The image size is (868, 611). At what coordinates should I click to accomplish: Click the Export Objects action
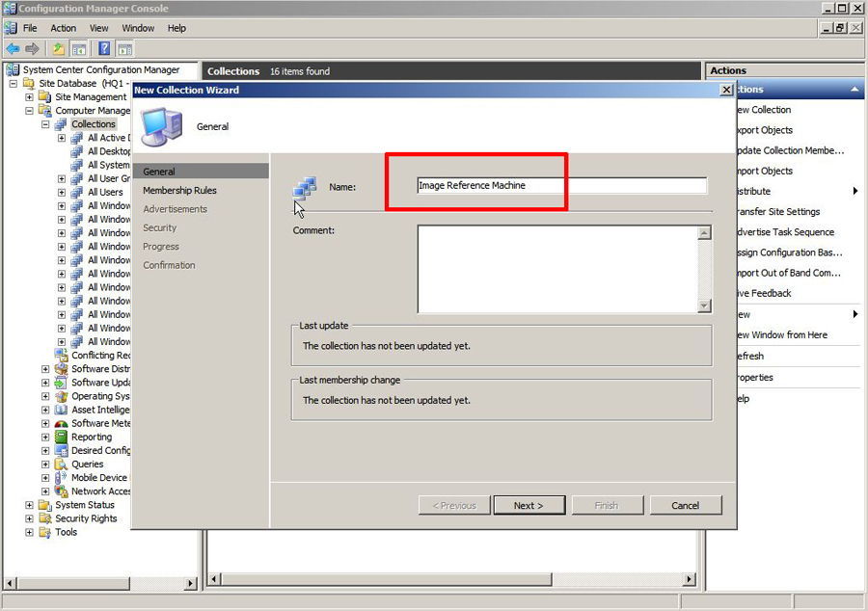coord(765,130)
